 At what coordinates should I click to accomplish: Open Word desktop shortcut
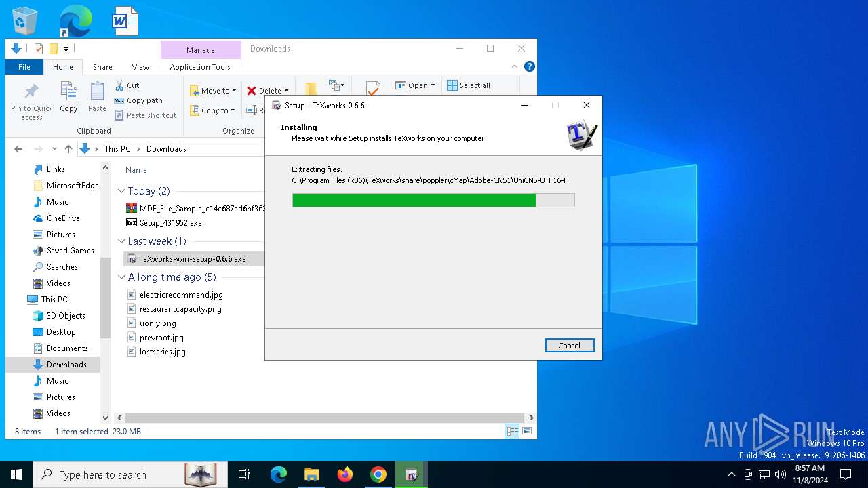125,21
